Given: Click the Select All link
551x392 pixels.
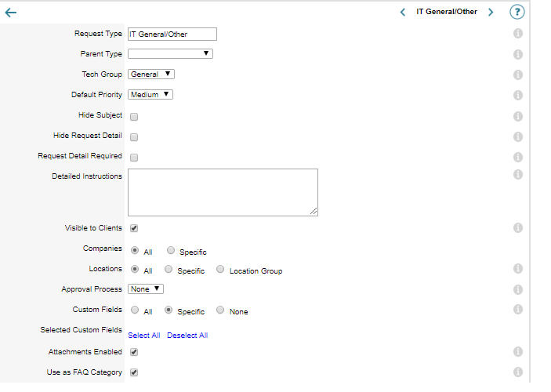Looking at the screenshot, I should pos(144,336).
